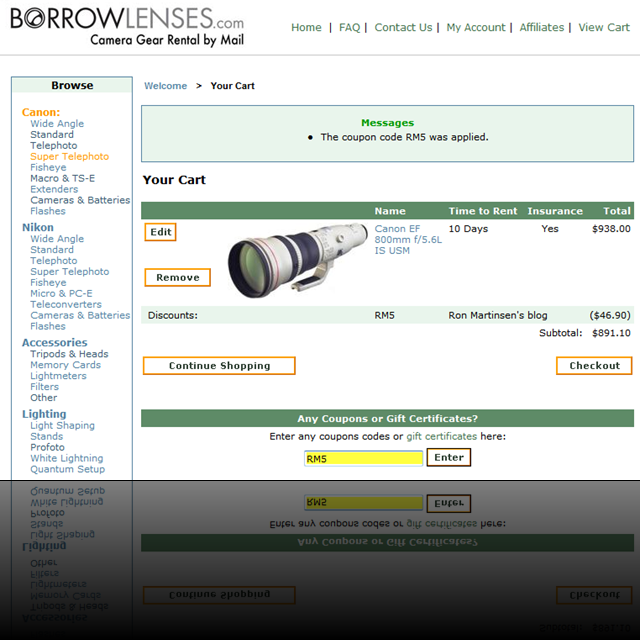Screen dimensions: 640x640
Task: Select the Nikon category heading
Action: point(38,227)
